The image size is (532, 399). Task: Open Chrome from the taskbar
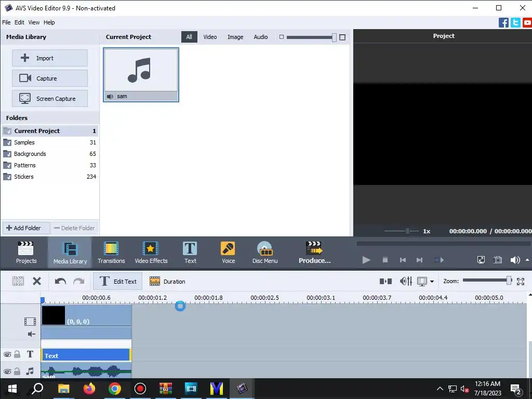115,388
